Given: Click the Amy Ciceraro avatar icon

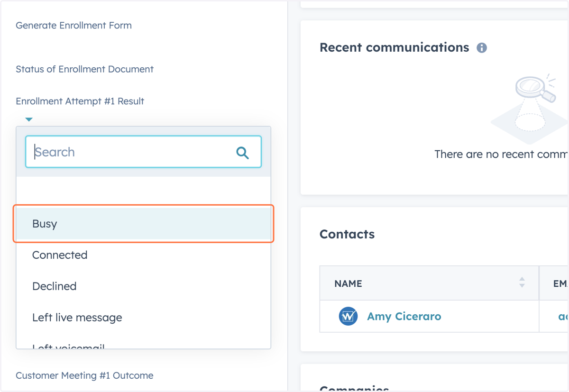Looking at the screenshot, I should (x=348, y=316).
